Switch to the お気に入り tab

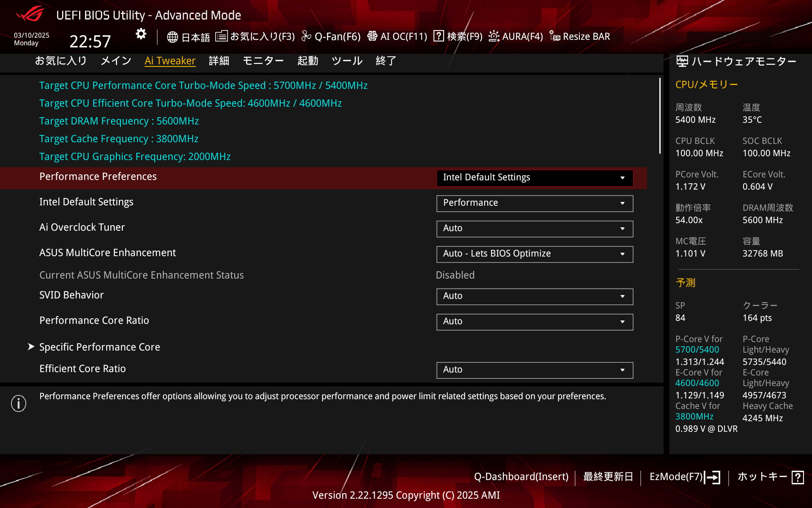coord(61,61)
